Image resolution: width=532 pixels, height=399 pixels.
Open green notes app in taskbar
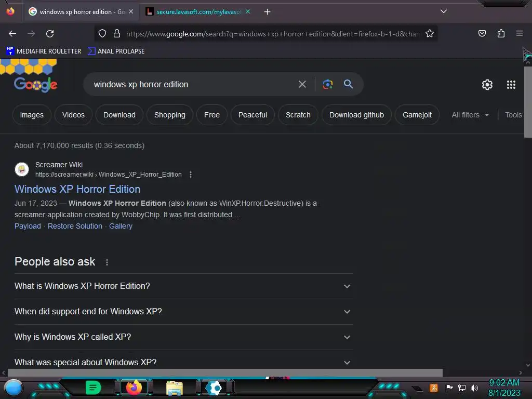click(x=93, y=388)
